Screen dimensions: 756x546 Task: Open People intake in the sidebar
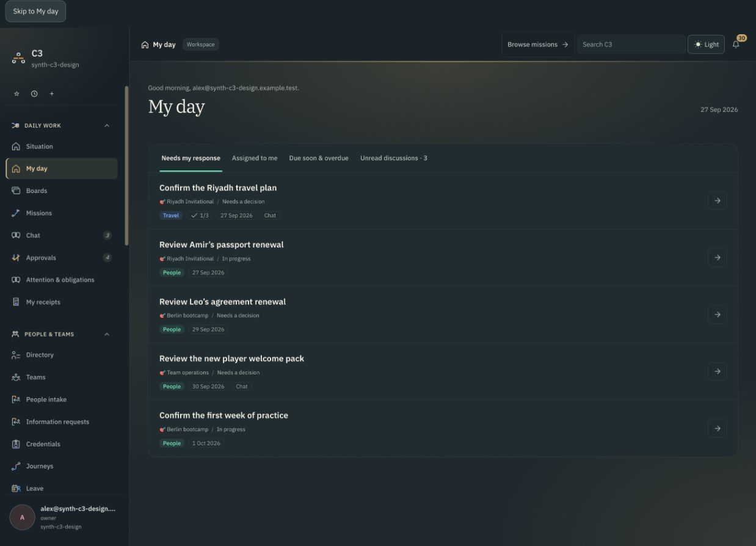pyautogui.click(x=62, y=399)
